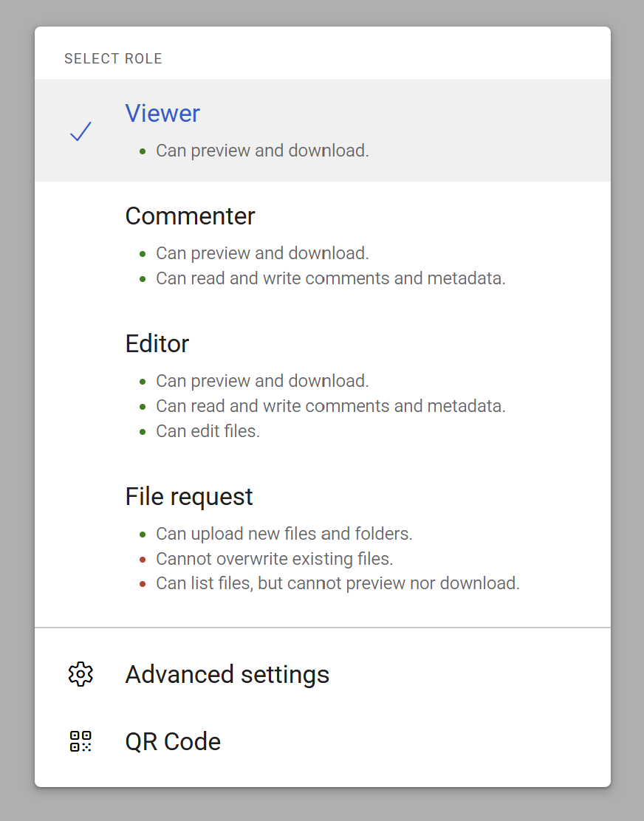
Task: Click "Can preview and download" under Viewer
Action: pos(262,151)
